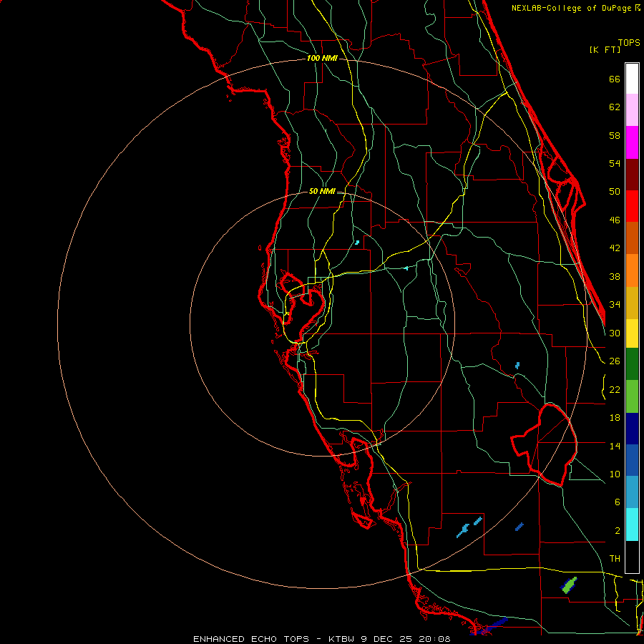Click the 30 scale value
644x644 pixels.
click(x=615, y=333)
